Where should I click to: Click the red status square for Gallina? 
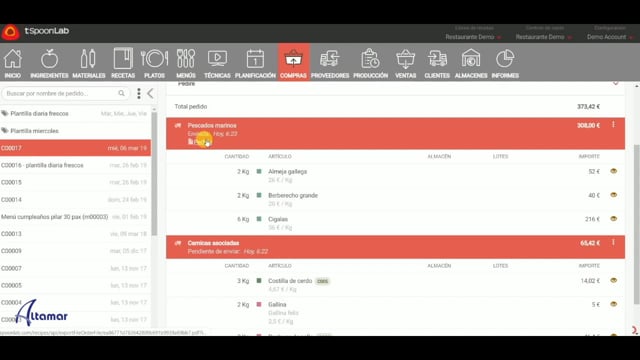click(259, 304)
